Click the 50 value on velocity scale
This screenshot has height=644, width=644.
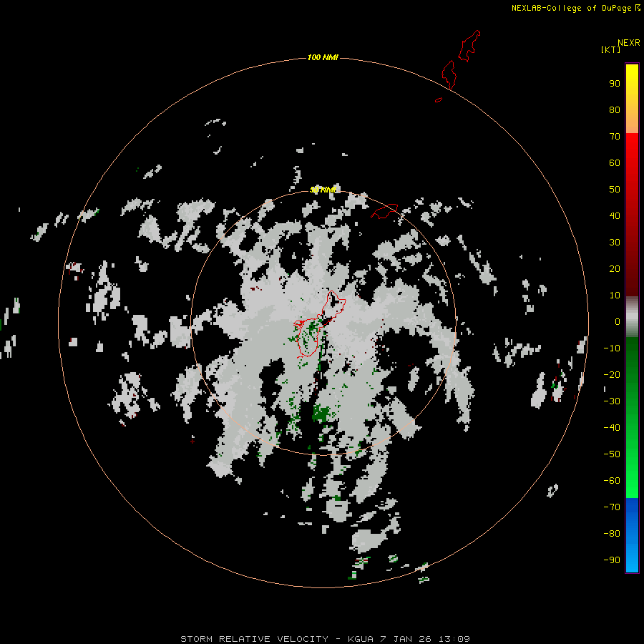pos(615,190)
